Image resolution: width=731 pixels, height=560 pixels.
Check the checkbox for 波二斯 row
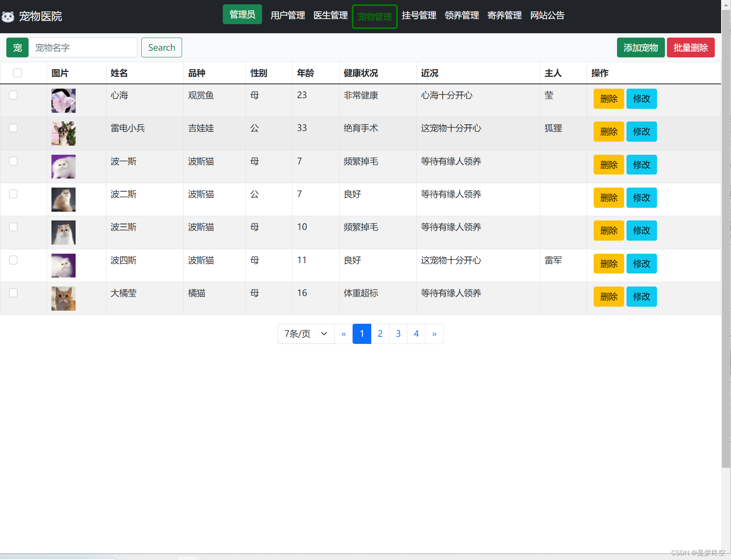click(x=13, y=194)
